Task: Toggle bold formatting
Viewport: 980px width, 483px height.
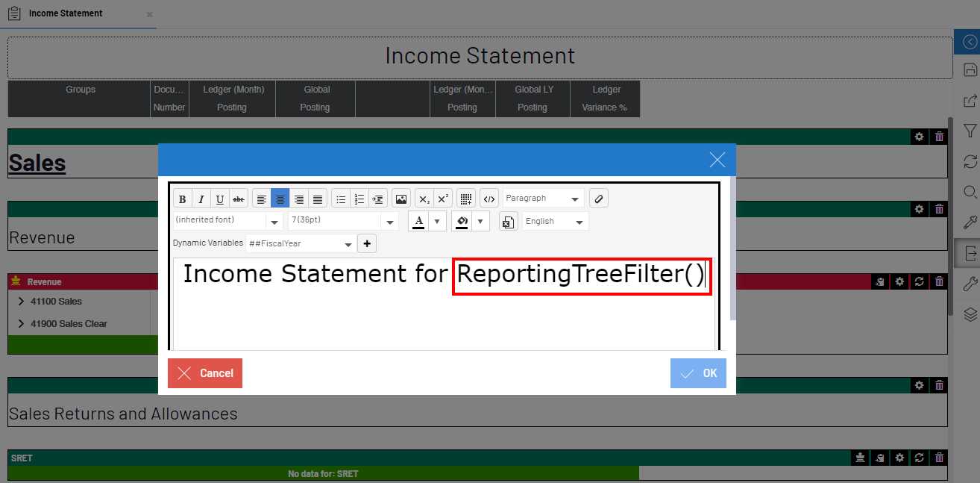Action: tap(183, 199)
